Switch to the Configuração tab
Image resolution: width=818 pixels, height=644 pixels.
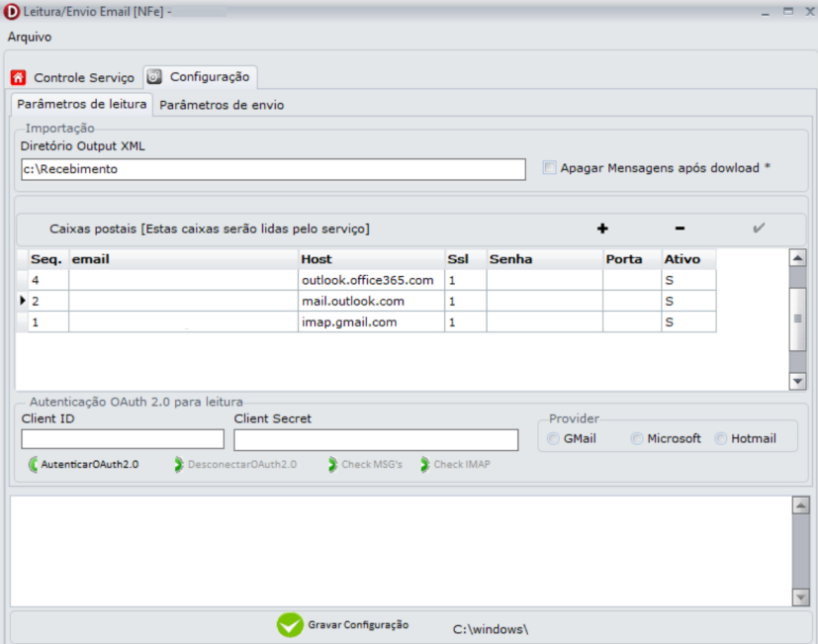pos(201,77)
